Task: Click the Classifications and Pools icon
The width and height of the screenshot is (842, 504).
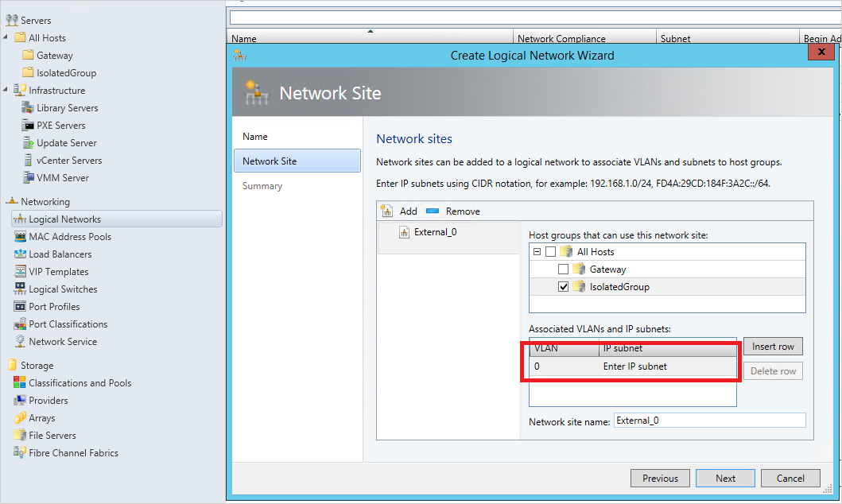Action: (20, 382)
